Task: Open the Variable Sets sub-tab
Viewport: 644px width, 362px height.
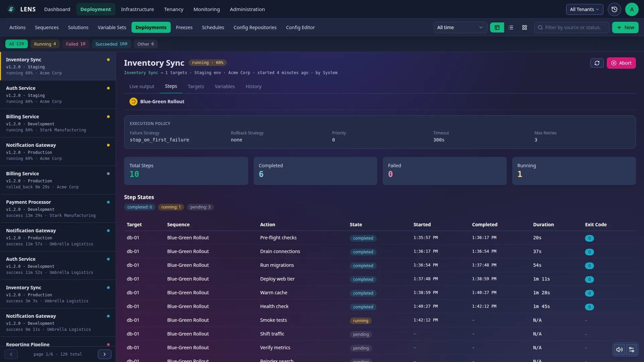Action: (112, 27)
